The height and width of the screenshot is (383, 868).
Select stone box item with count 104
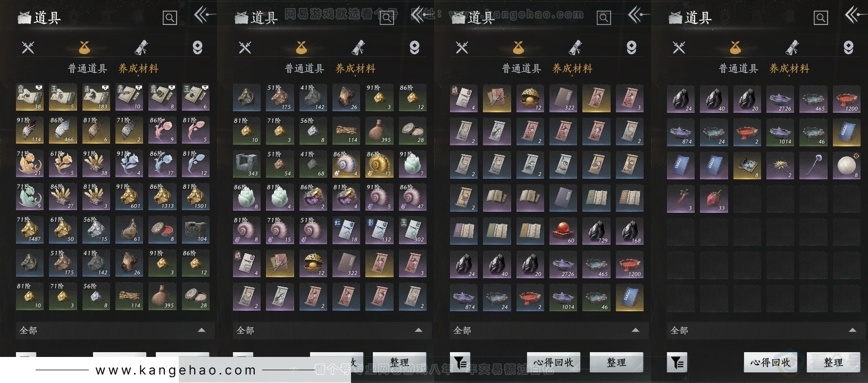point(196,230)
